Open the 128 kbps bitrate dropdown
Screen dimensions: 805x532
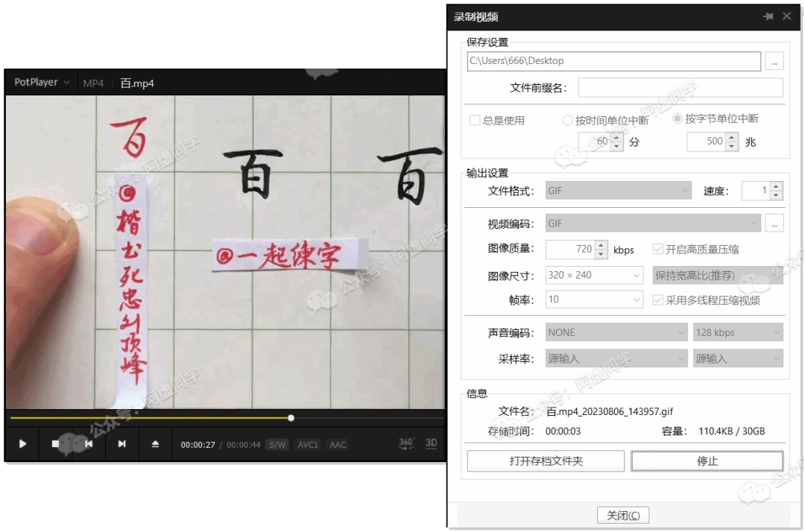(738, 332)
